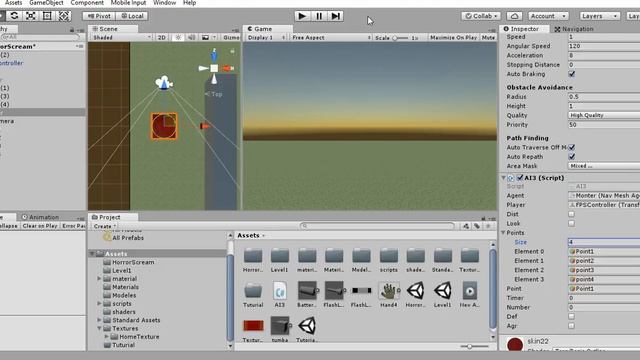Select the main camera gizmo in Scene
Screen dimensions: 640x360
coord(164,83)
